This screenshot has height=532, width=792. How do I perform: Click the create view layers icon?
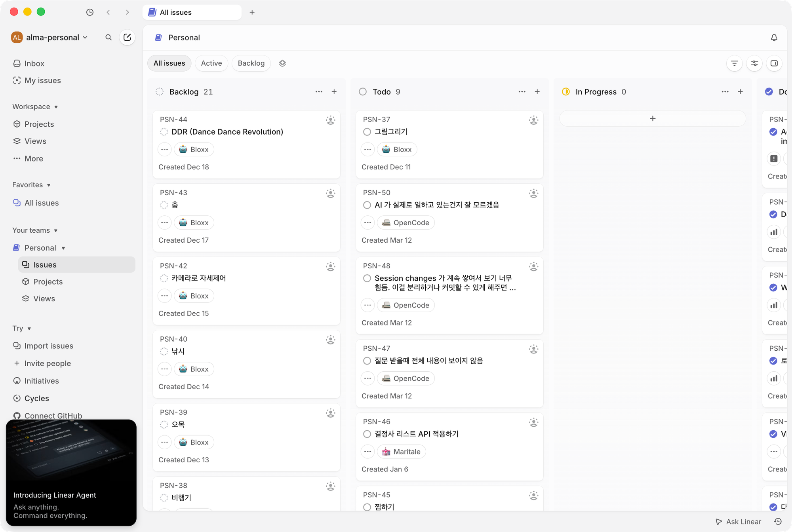(x=282, y=63)
